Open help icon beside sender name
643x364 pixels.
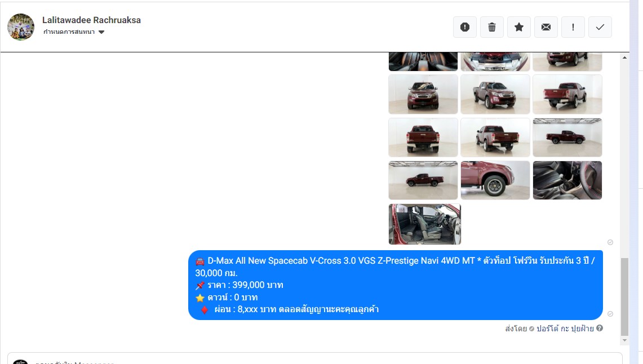pyautogui.click(x=600, y=328)
